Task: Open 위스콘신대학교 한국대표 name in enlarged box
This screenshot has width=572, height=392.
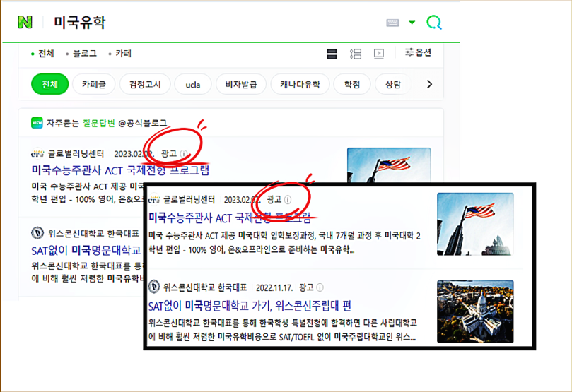Action: pyautogui.click(x=205, y=287)
